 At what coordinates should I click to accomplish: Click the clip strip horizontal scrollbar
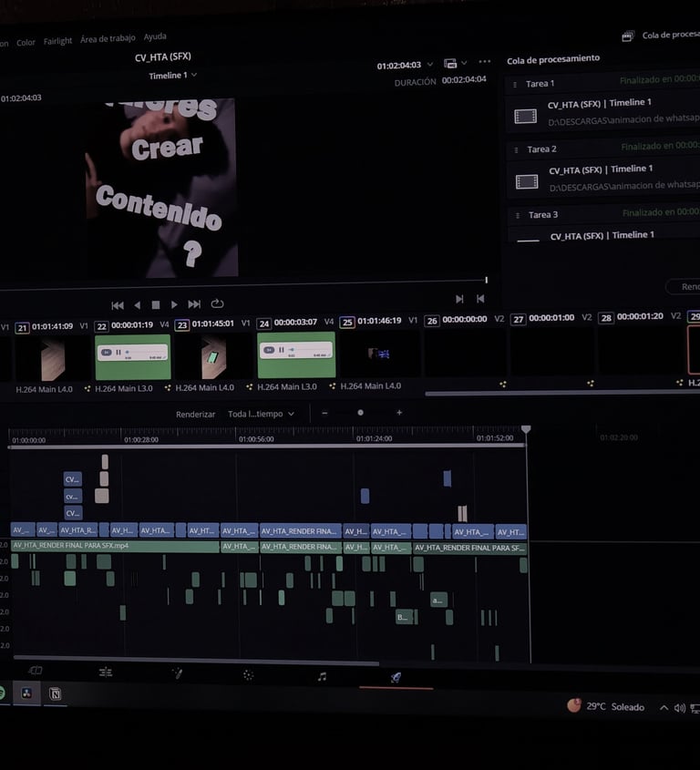(x=562, y=393)
